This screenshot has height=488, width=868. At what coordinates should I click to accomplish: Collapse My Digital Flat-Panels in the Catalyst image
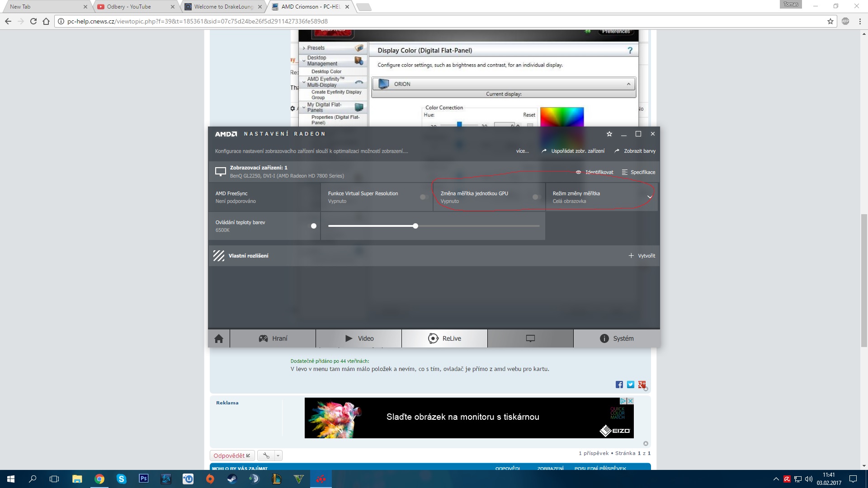[x=304, y=108]
